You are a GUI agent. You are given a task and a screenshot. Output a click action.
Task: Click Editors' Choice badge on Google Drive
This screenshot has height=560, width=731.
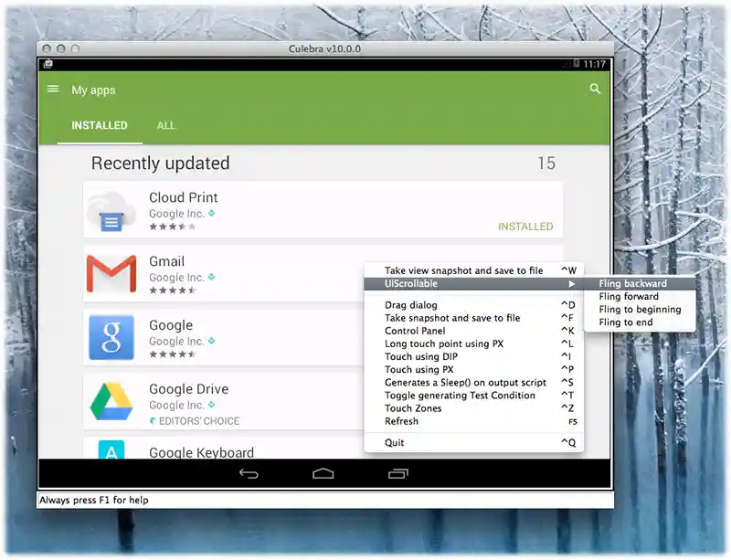(x=195, y=421)
